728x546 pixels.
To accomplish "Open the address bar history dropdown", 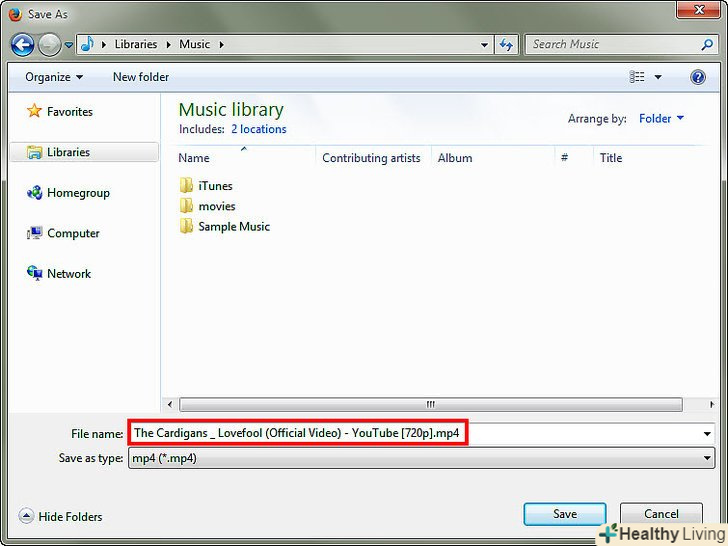I will coord(484,45).
